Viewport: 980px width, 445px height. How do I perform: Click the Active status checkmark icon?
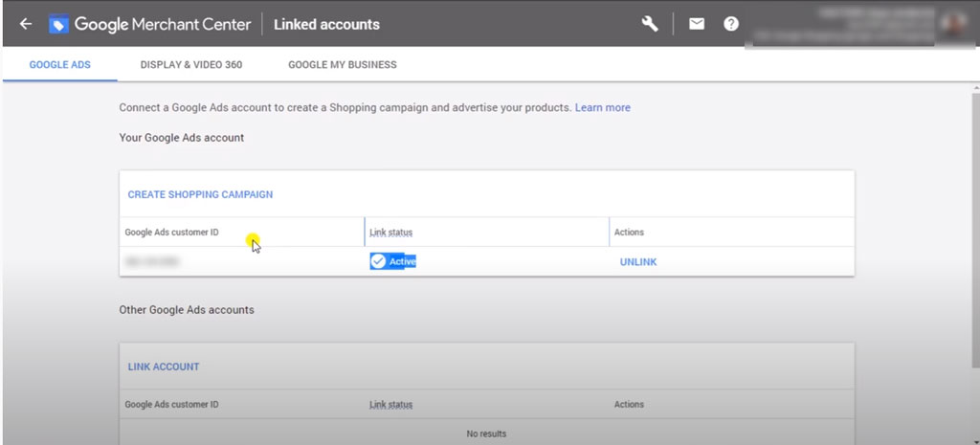tap(377, 261)
